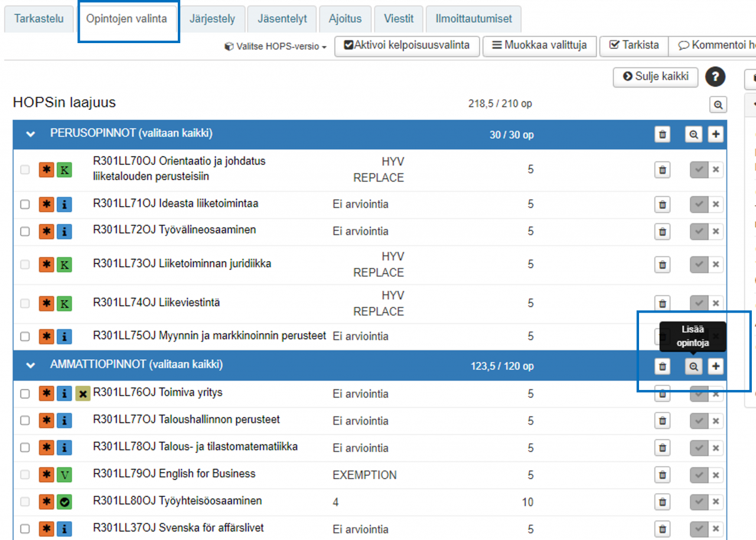Tick the Toimiva yritys checkbox
The width and height of the screenshot is (756, 540).
pyautogui.click(x=25, y=393)
